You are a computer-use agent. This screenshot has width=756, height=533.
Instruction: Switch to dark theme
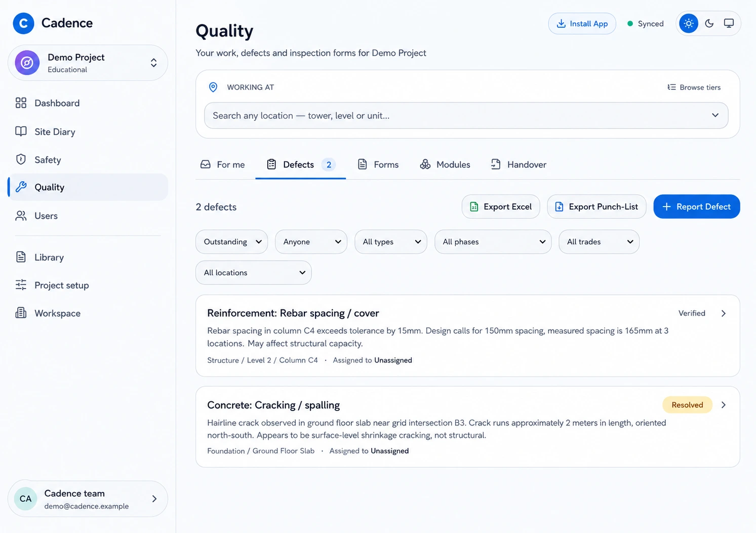pyautogui.click(x=709, y=23)
